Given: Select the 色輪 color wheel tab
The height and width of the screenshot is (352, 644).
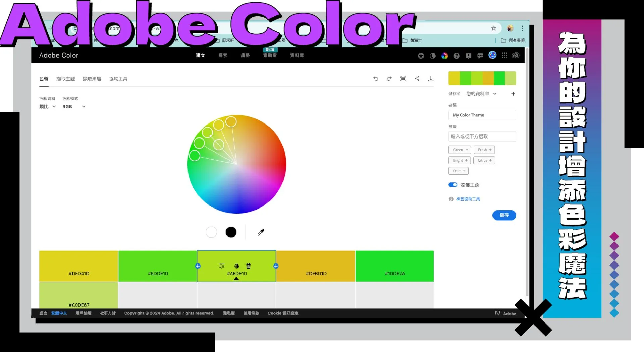Looking at the screenshot, I should coord(44,79).
